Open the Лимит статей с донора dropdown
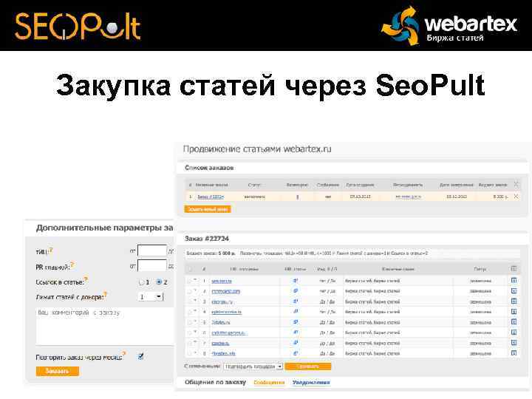 151,297
